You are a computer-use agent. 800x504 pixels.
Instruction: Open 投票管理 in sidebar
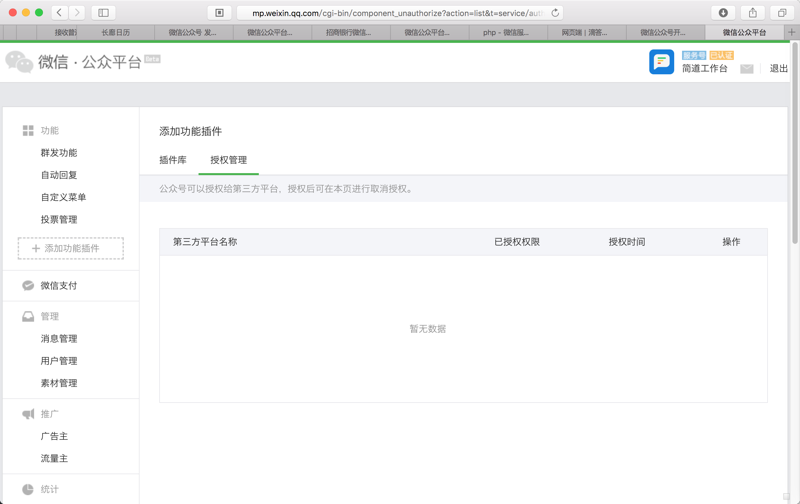tap(59, 220)
